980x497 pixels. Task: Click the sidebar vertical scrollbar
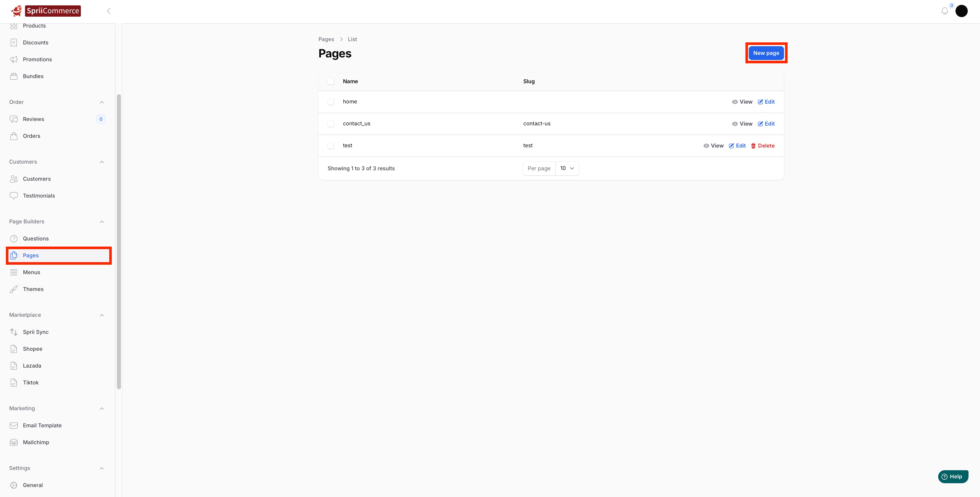tap(119, 242)
